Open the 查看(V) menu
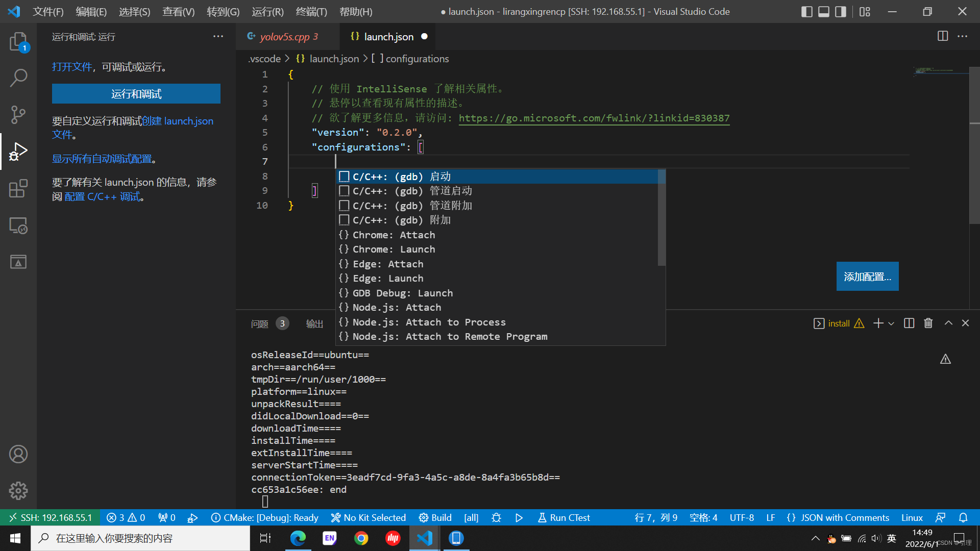The image size is (980, 551). pos(178,11)
